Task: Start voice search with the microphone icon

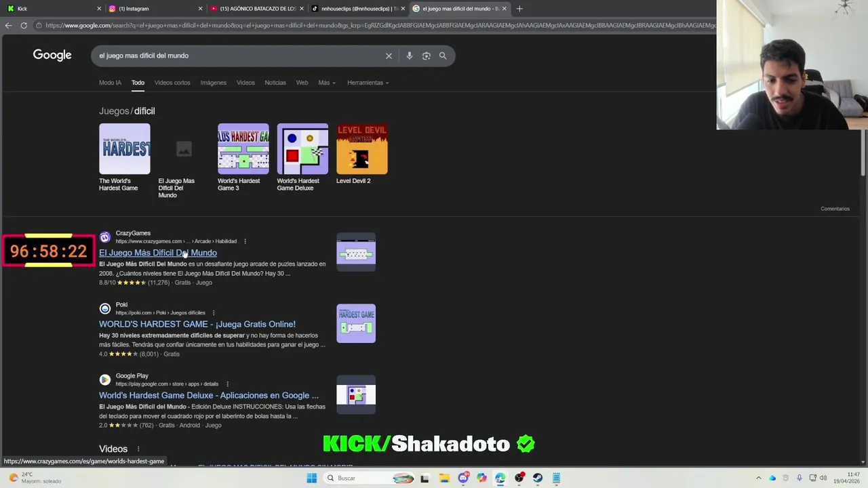Action: tap(409, 56)
